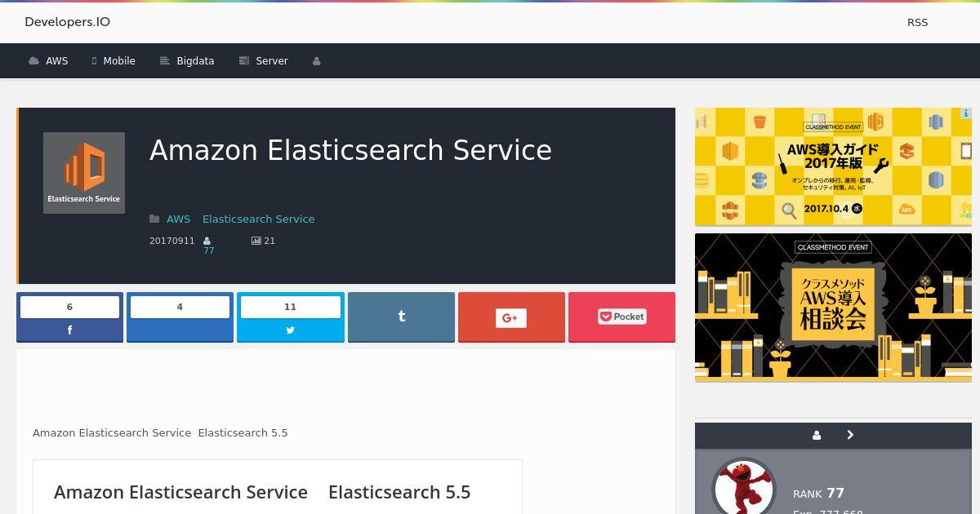Click the Facebook share count 6

[69, 307]
